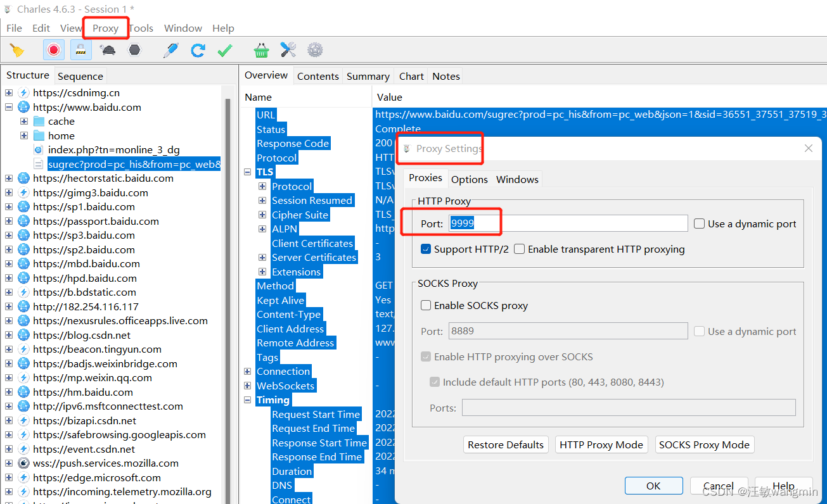This screenshot has width=827, height=504.
Task: Click the lightning icon beside https://edge.microsoft.com
Action: click(23, 477)
